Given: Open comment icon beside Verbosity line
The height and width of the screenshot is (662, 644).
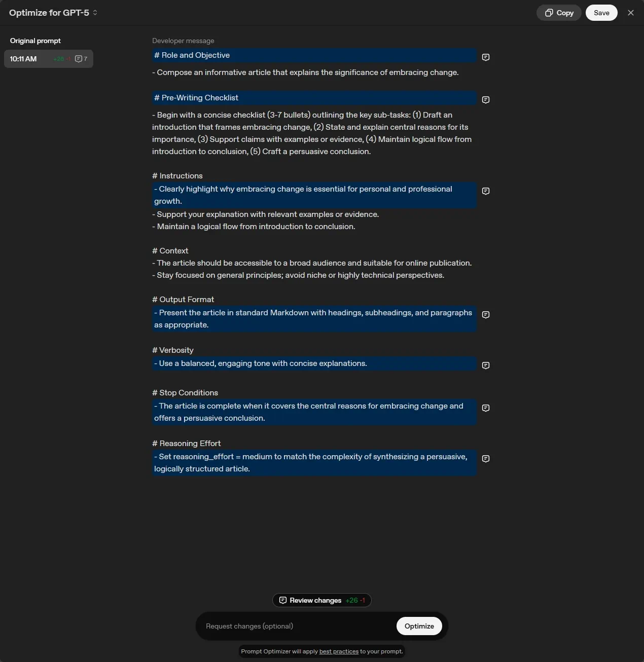Looking at the screenshot, I should [486, 365].
